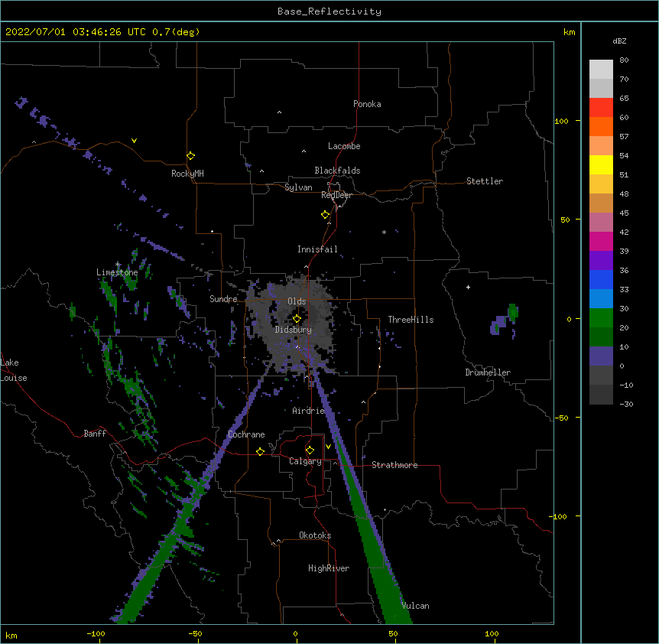This screenshot has width=659, height=644.
Task: Select the orange 60 dBZ legend swatch
Action: (x=601, y=126)
